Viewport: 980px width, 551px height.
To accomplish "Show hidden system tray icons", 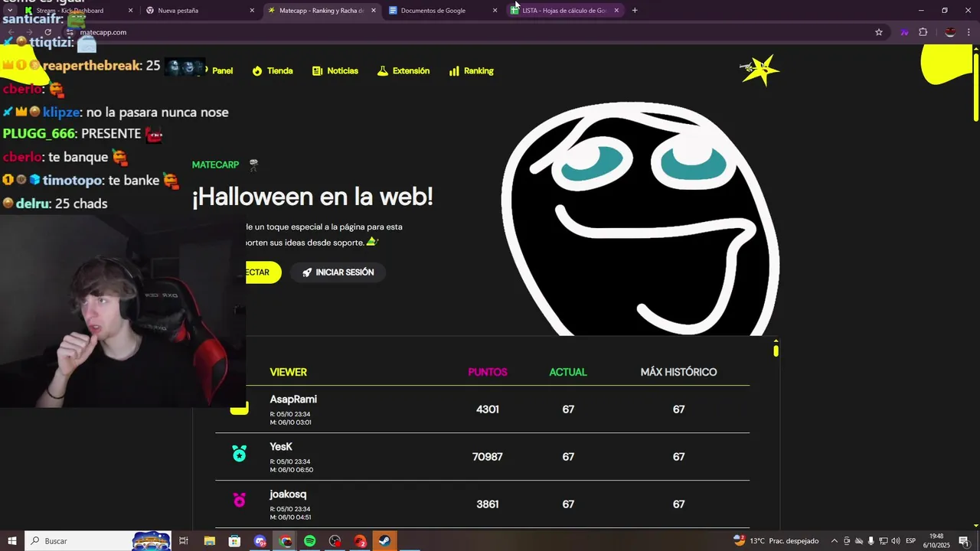I will point(835,541).
